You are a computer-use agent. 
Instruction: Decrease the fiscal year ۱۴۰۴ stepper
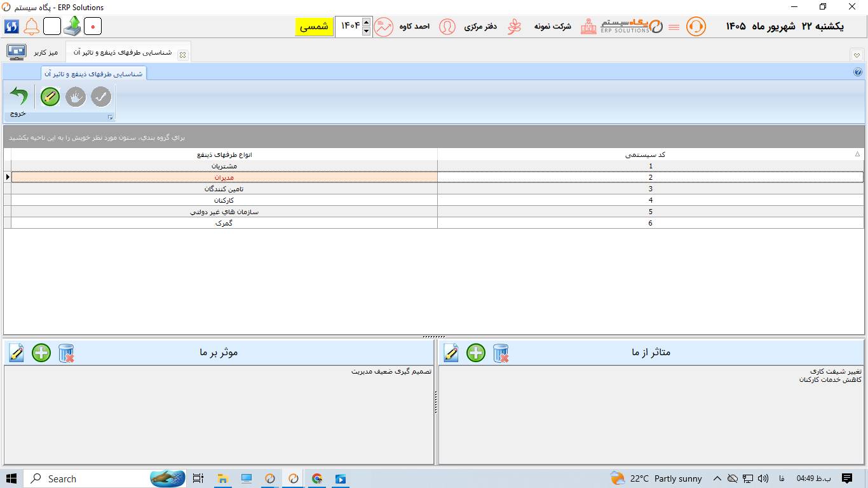(366, 31)
